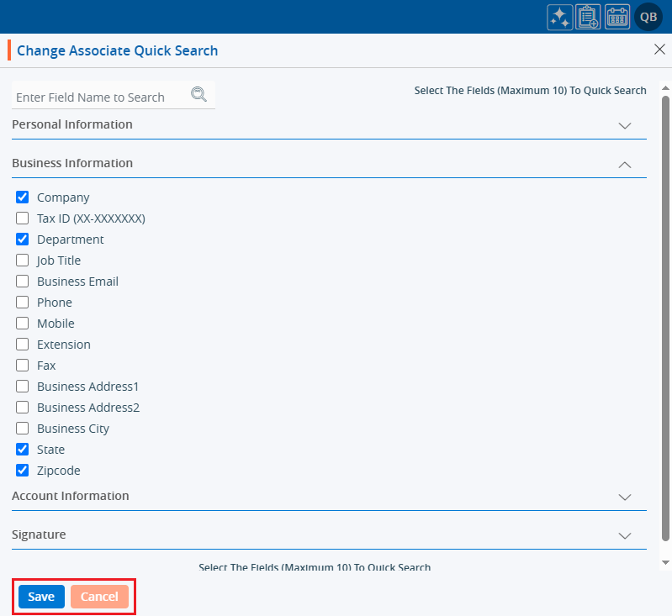Click the scrollbar up arrow
This screenshot has width=672, height=616.
pos(665,87)
